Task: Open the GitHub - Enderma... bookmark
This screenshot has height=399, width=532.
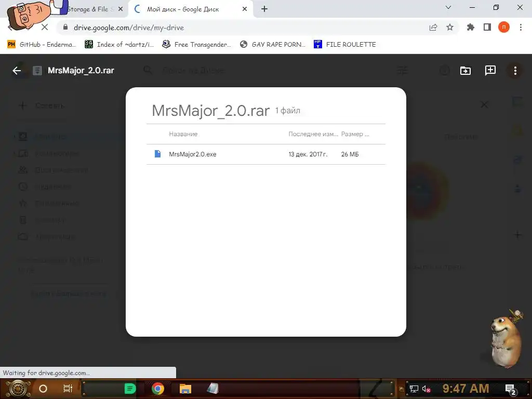Action: tap(42, 45)
